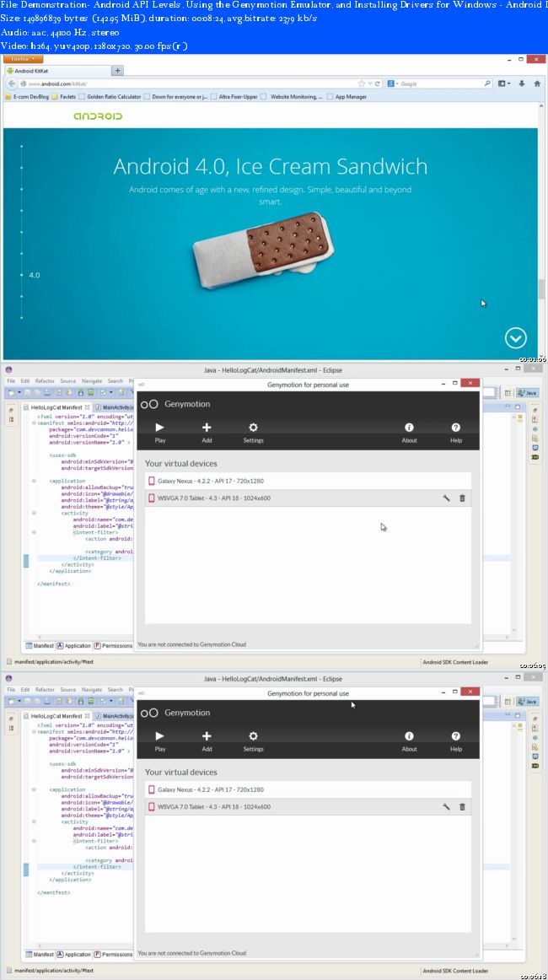Image resolution: width=548 pixels, height=980 pixels.
Task: Click the Java perspective button in the middle frame
Action: tap(528, 393)
